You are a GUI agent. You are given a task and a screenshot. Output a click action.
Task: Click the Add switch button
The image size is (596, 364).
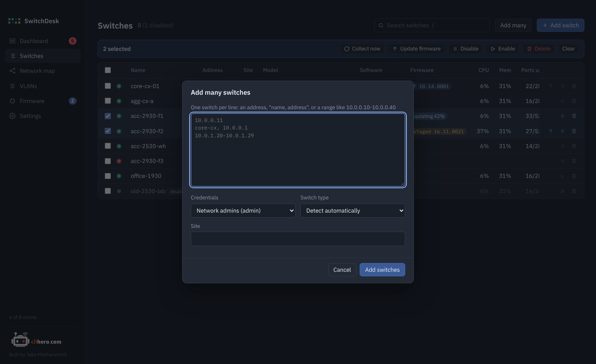coord(561,25)
